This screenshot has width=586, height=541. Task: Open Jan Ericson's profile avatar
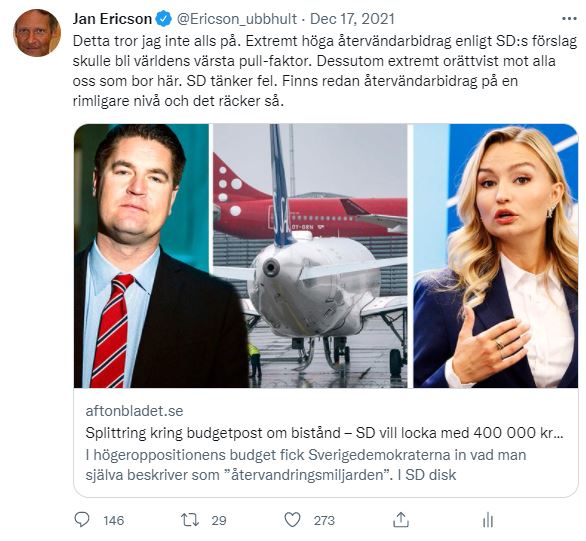37,33
